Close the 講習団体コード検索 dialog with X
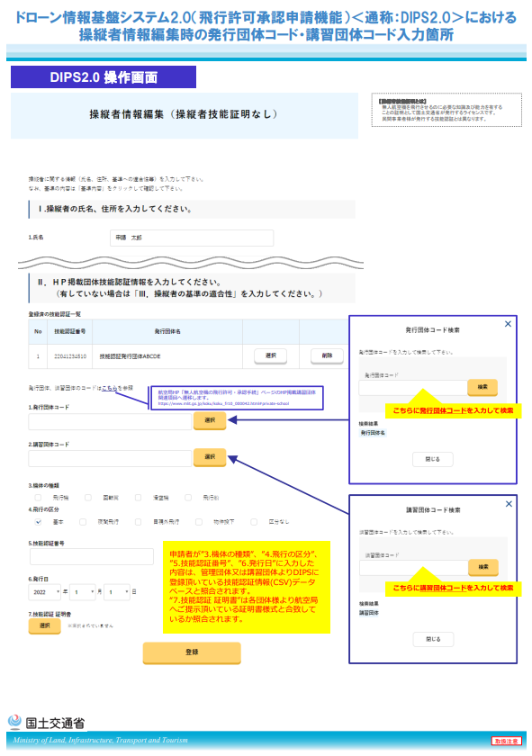Screen dimensions: 532x756 509,504
